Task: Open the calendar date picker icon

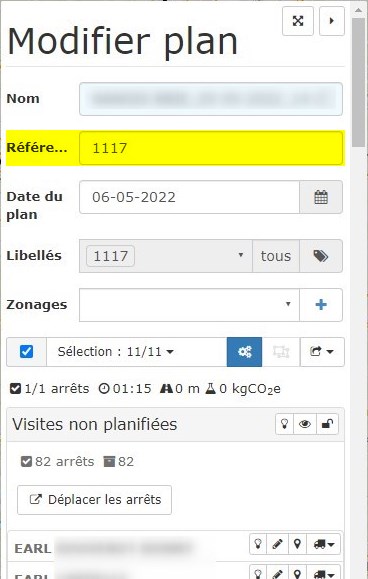Action: [x=321, y=197]
